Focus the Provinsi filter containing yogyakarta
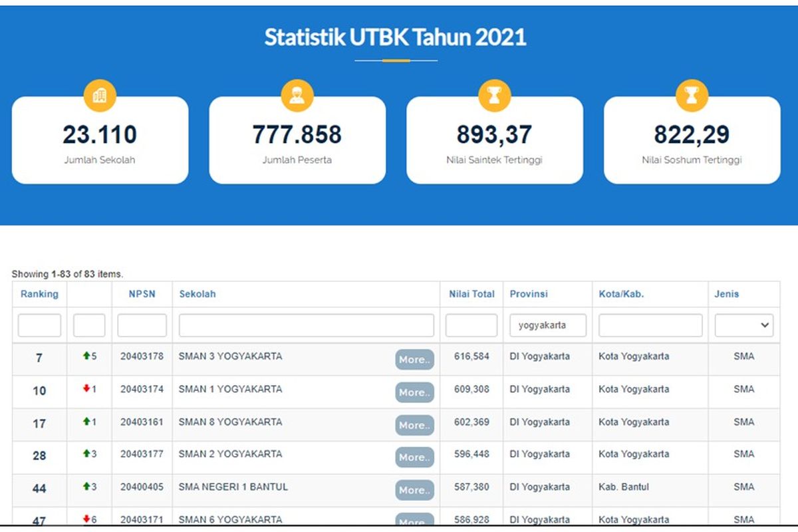 tap(547, 325)
